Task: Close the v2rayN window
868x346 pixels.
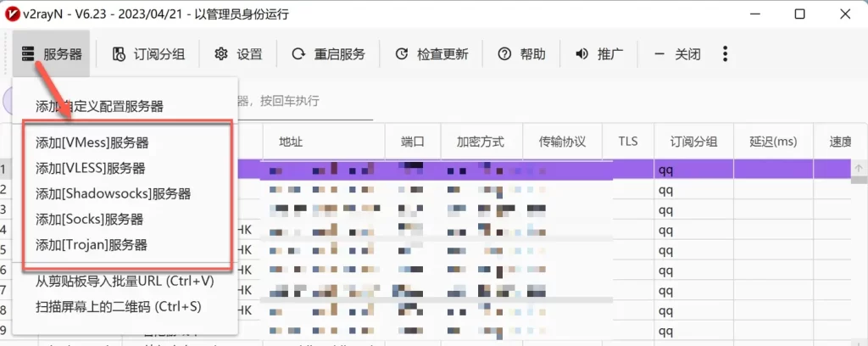Action: coord(845,14)
